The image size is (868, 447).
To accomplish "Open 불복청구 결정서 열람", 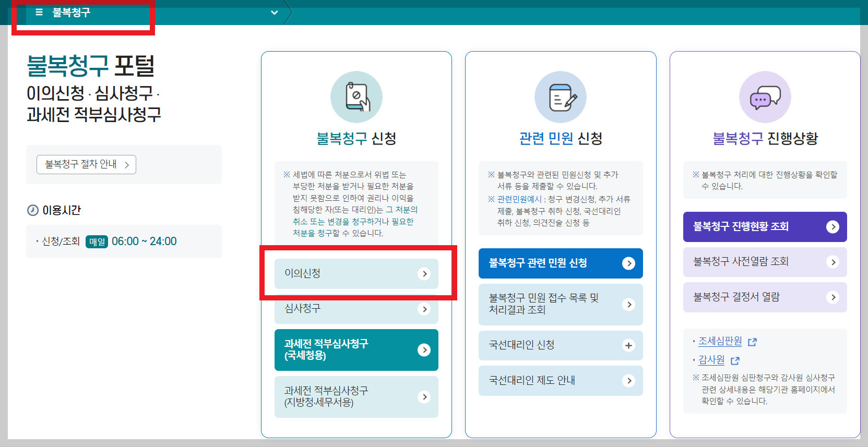I will tap(765, 297).
